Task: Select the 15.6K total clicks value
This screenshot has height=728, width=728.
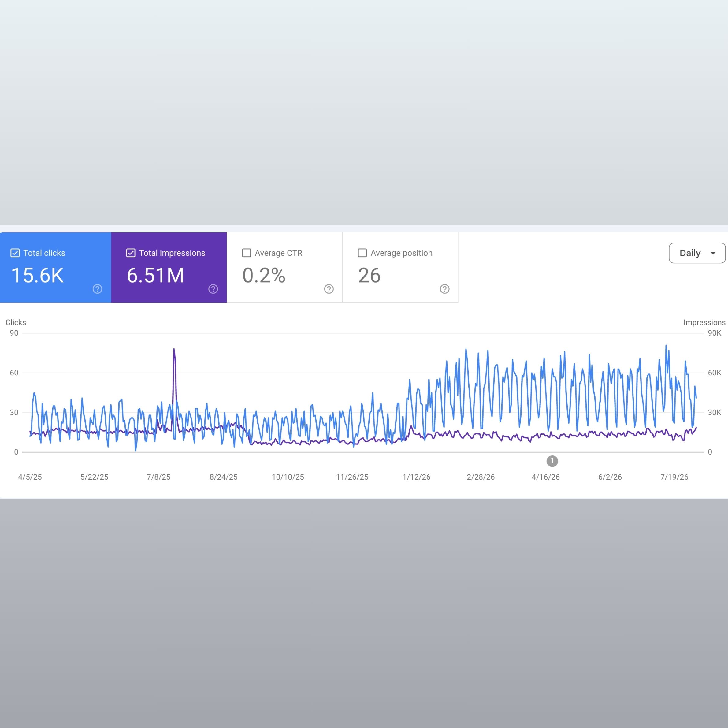Action: pos(38,276)
